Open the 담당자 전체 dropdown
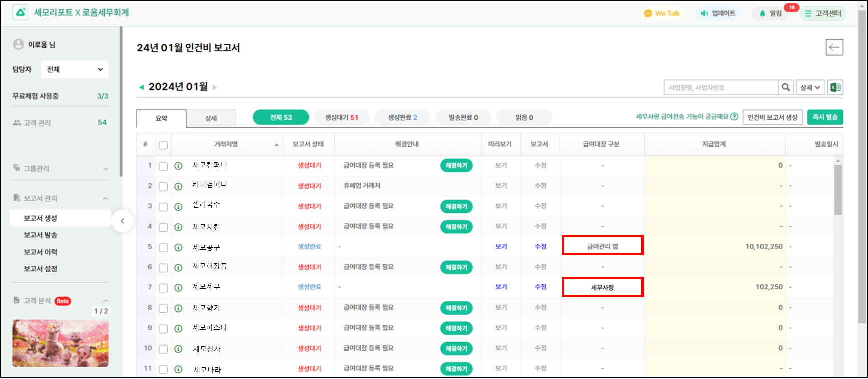This screenshot has height=379, width=868. pyautogui.click(x=75, y=69)
